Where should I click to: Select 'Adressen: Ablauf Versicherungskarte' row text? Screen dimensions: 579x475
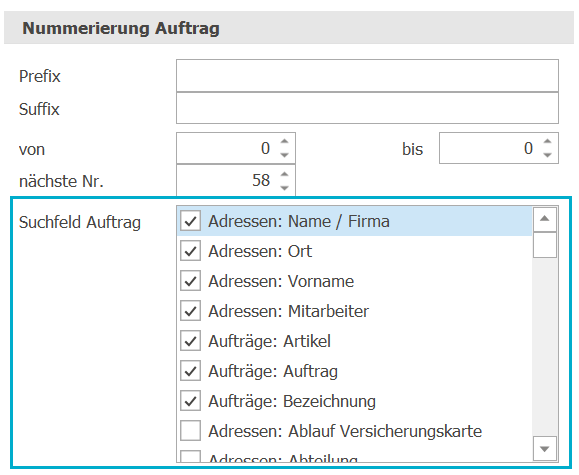(345, 431)
